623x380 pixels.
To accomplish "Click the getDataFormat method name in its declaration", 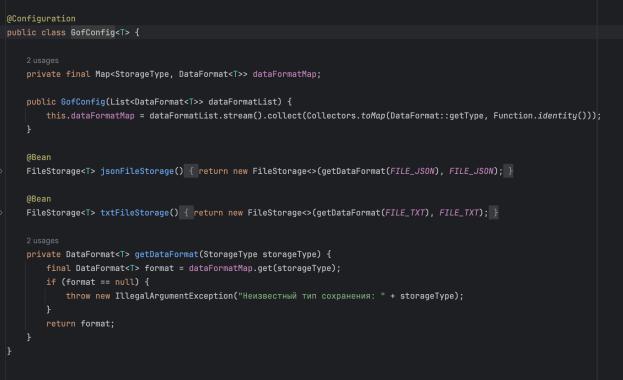I will click(x=166, y=254).
